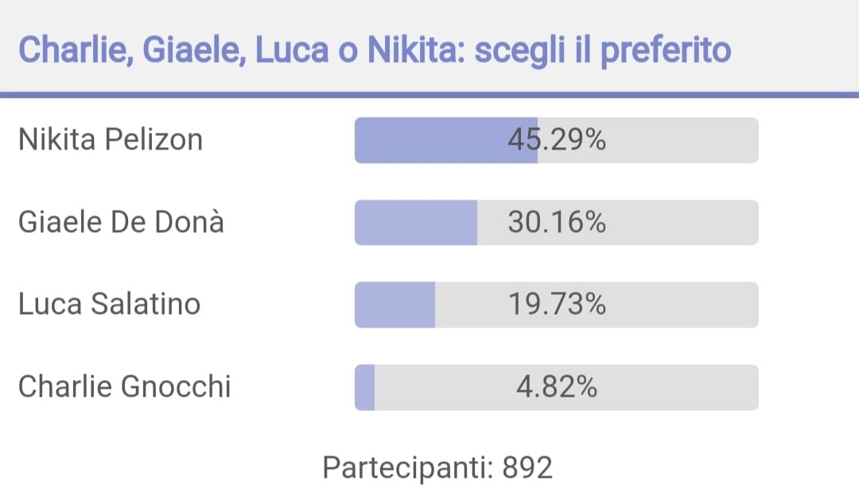Screen dimensions: 859x504
Task: Click the 4.82% percentage text
Action: [557, 387]
